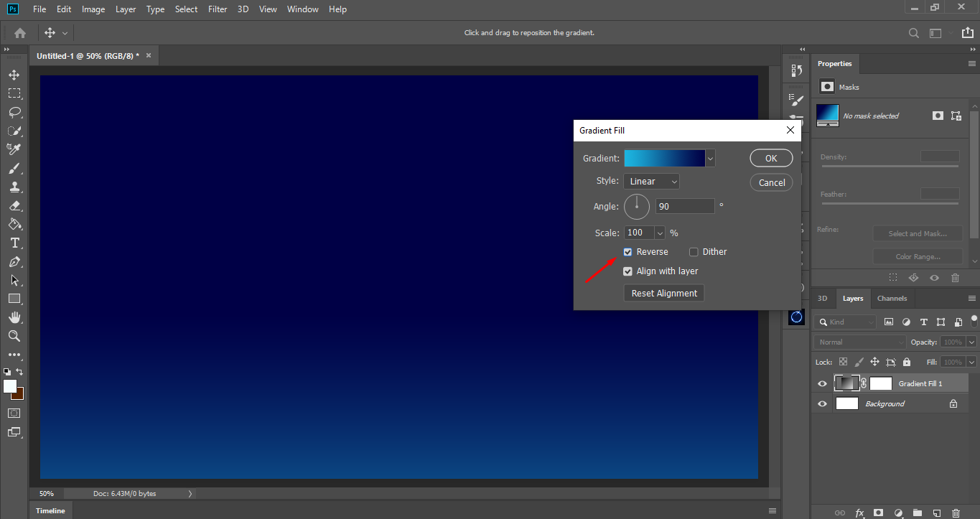Toggle lock all padlock in Lock row
The height and width of the screenshot is (519, 980).
click(907, 363)
